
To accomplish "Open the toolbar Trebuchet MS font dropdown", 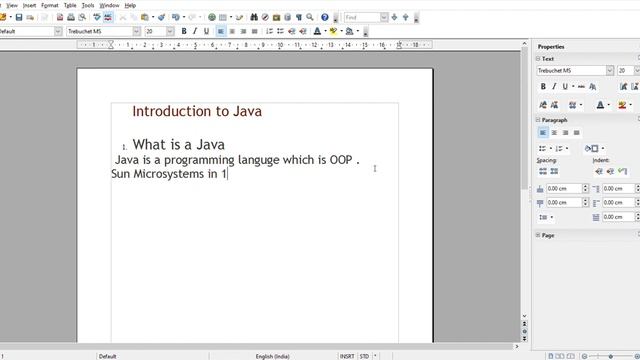I will [x=137, y=31].
